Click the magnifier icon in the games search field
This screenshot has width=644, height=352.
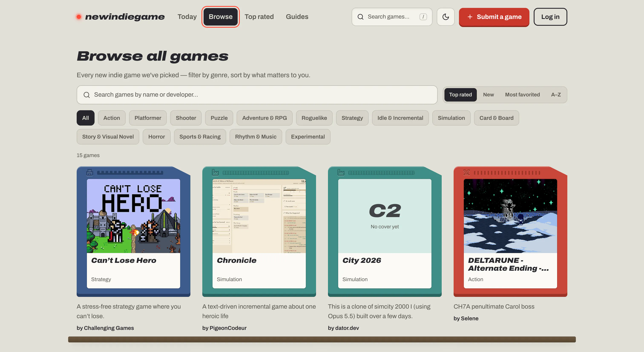tap(86, 95)
